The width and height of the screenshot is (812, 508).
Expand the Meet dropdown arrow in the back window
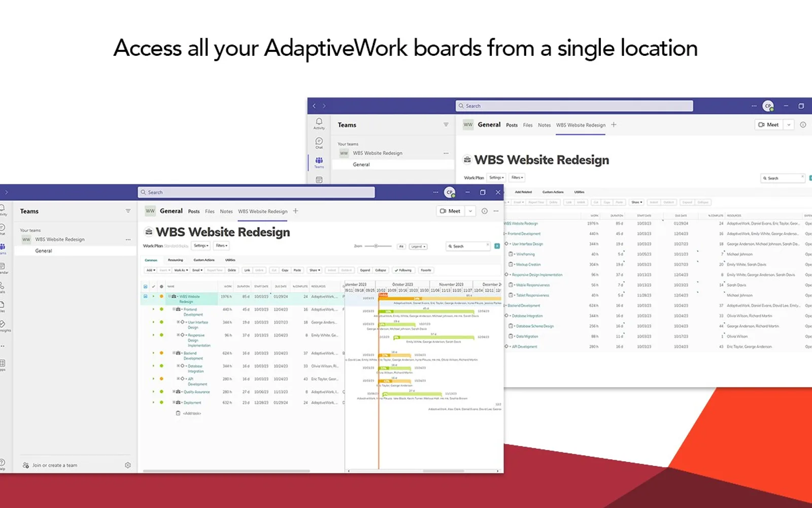(x=789, y=124)
